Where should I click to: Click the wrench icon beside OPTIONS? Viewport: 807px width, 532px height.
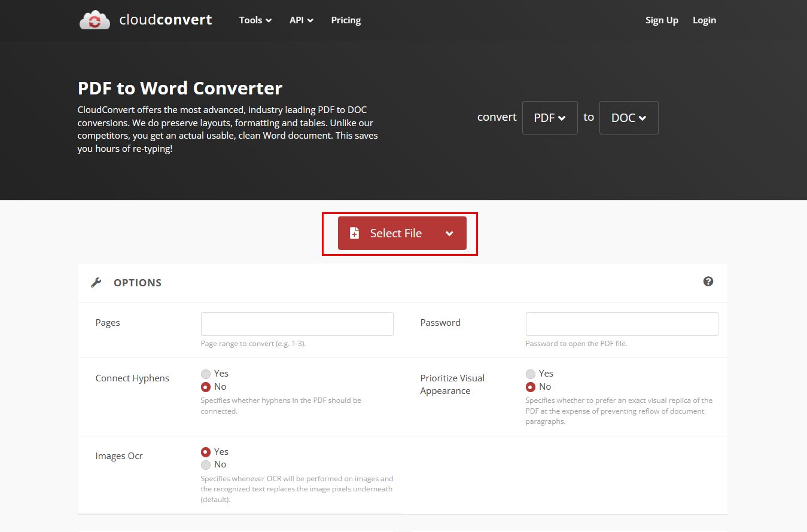coord(96,283)
